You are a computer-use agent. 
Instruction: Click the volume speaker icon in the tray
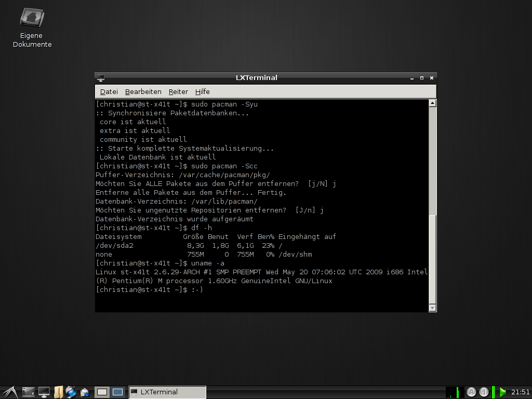tap(502, 392)
